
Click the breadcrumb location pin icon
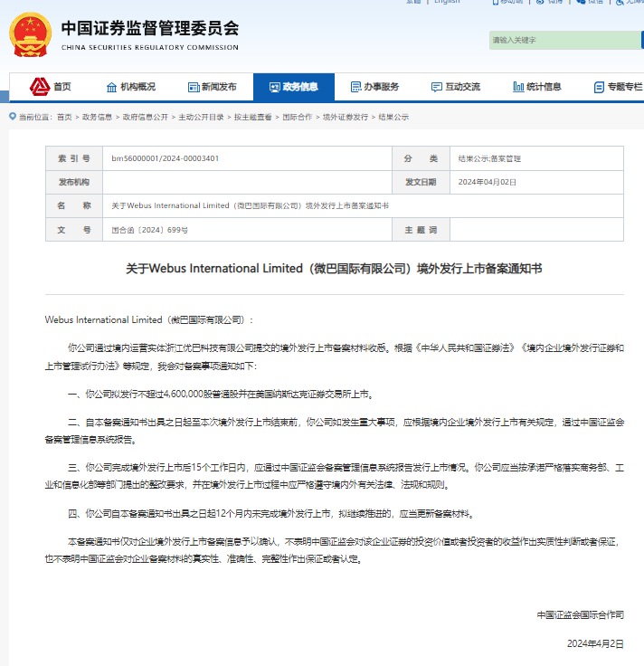(13, 117)
